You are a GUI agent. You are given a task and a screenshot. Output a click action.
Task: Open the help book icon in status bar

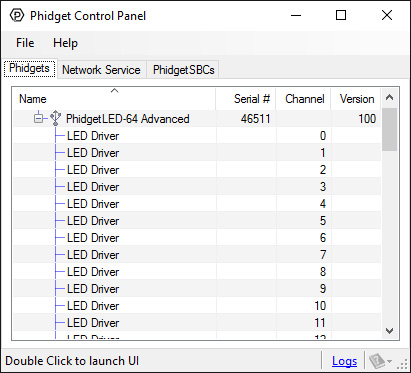coord(377,361)
